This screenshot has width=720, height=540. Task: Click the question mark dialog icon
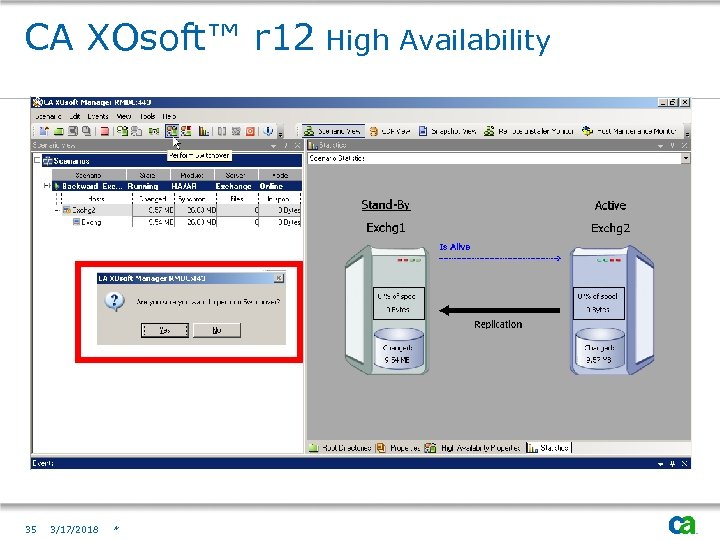[x=114, y=302]
